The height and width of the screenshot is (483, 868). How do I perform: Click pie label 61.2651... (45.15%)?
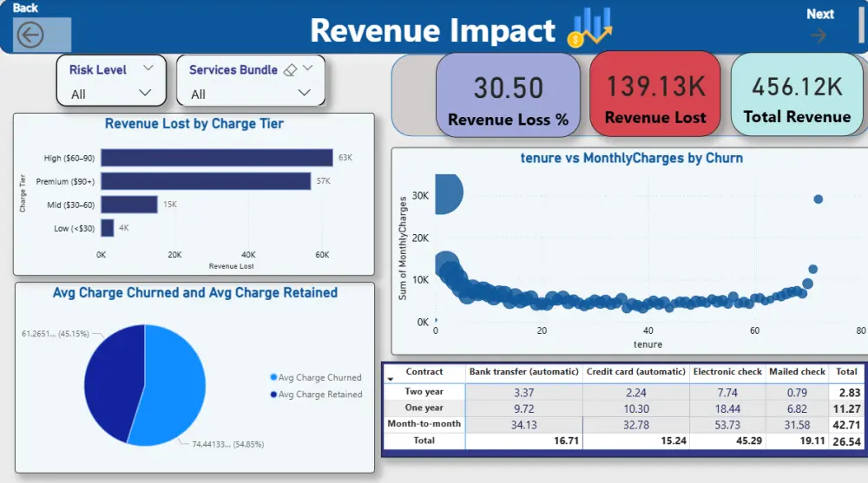click(x=56, y=334)
